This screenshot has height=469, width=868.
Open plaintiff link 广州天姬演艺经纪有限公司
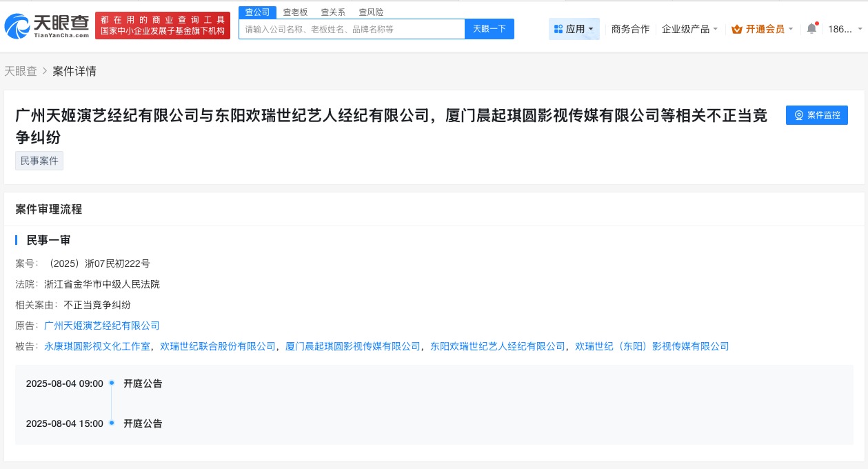[102, 326]
